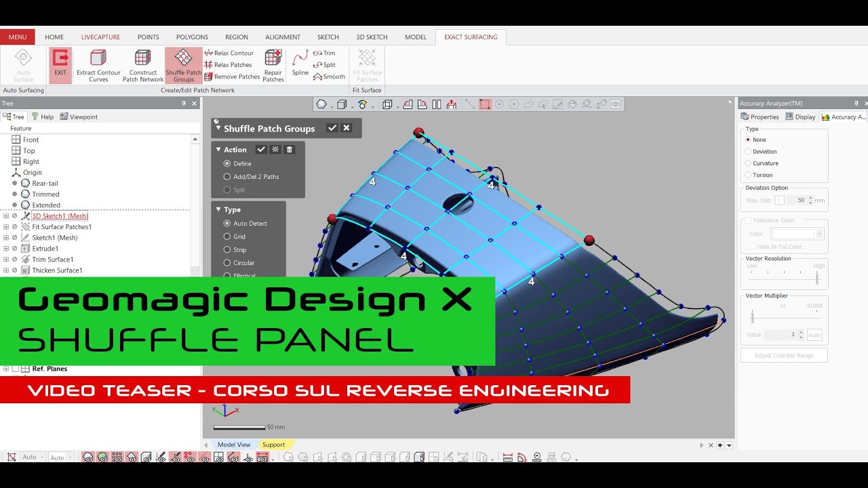Pin the Tree panel

pyautogui.click(x=184, y=104)
